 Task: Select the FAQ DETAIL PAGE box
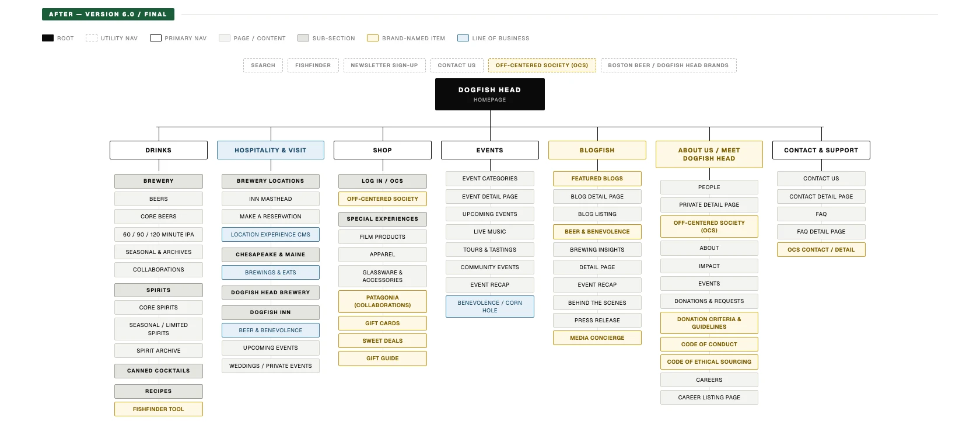pos(821,232)
